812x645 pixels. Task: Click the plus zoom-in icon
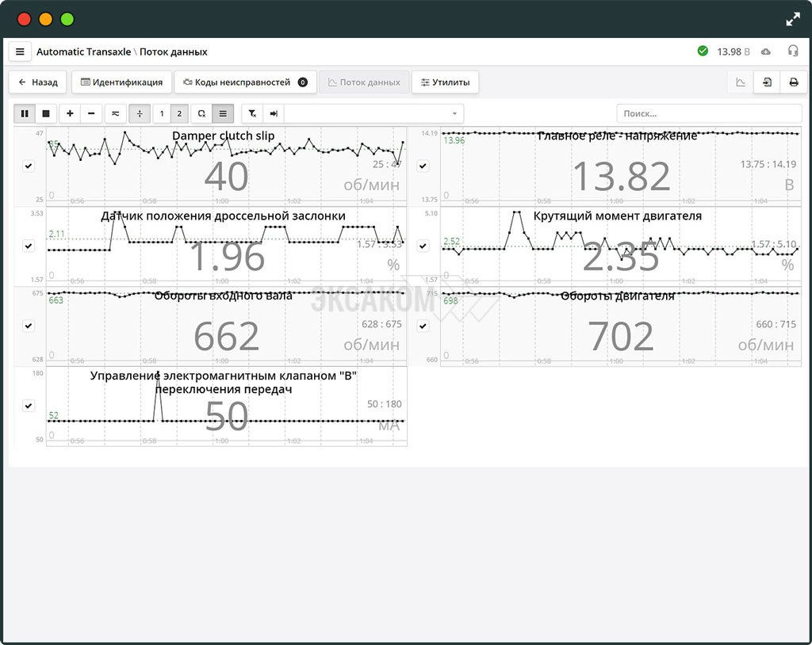coord(71,113)
